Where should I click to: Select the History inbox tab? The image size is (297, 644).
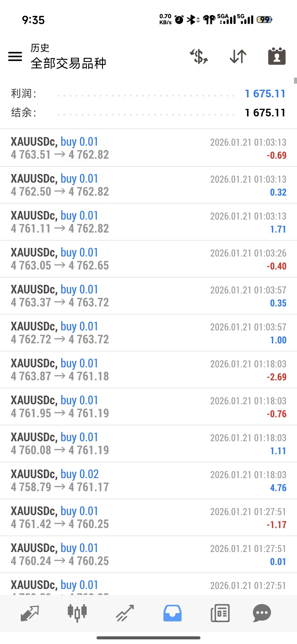172,613
